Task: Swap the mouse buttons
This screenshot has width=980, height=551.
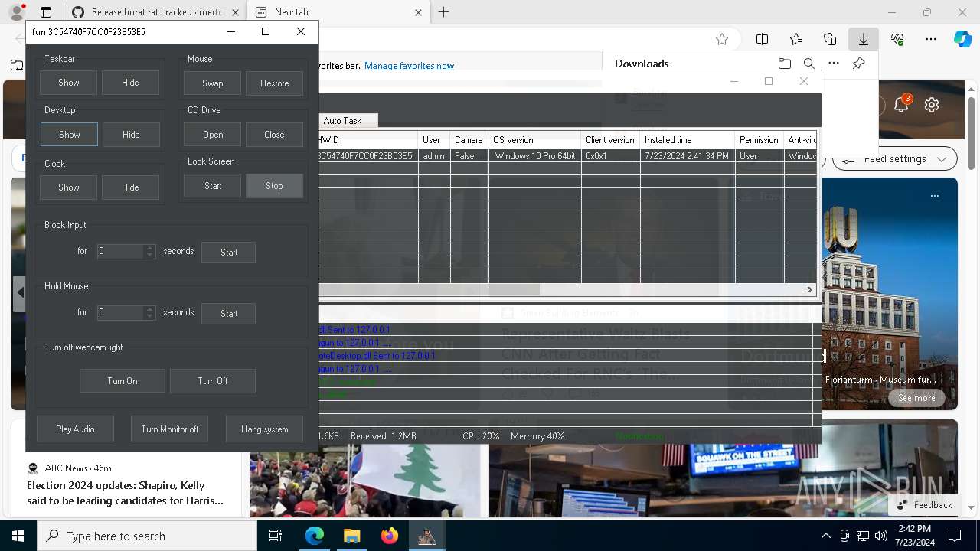Action: point(212,83)
